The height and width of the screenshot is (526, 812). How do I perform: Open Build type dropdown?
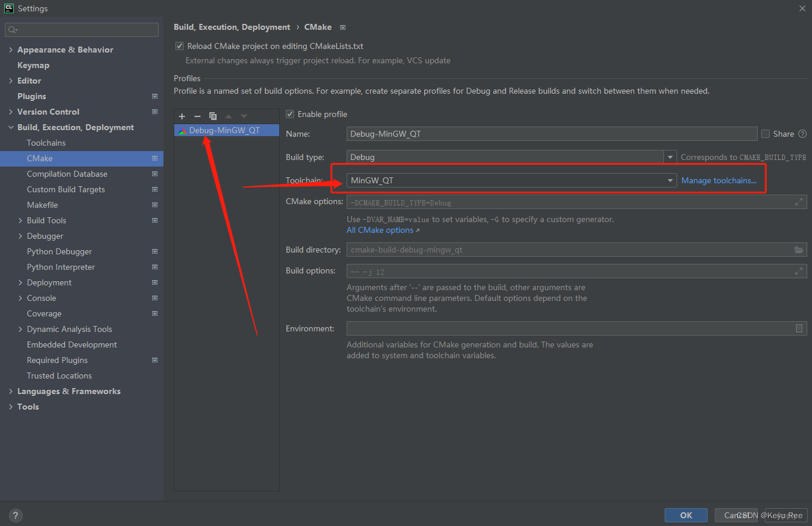(x=671, y=157)
